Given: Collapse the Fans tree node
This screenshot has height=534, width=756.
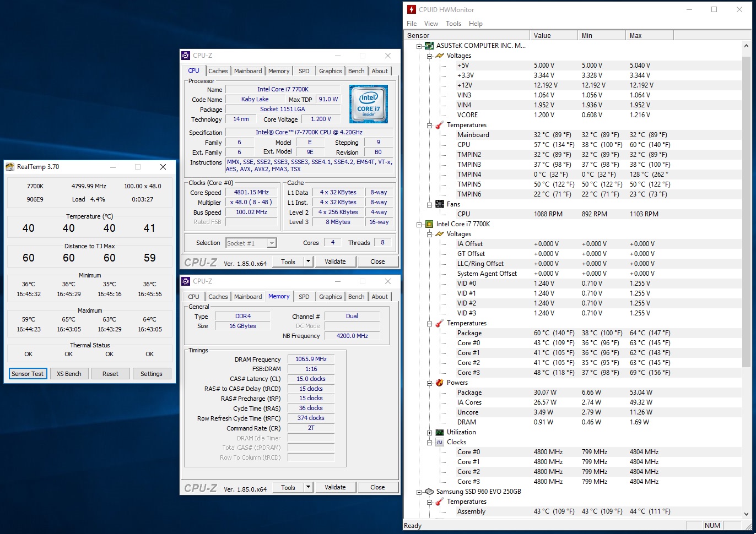Looking at the screenshot, I should [429, 205].
